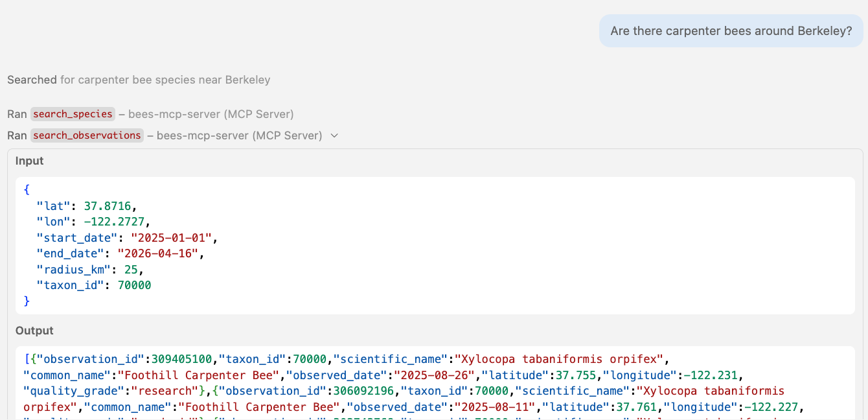This screenshot has width=868, height=420.
Task: Collapse the search_observations tool call details
Action: point(334,135)
